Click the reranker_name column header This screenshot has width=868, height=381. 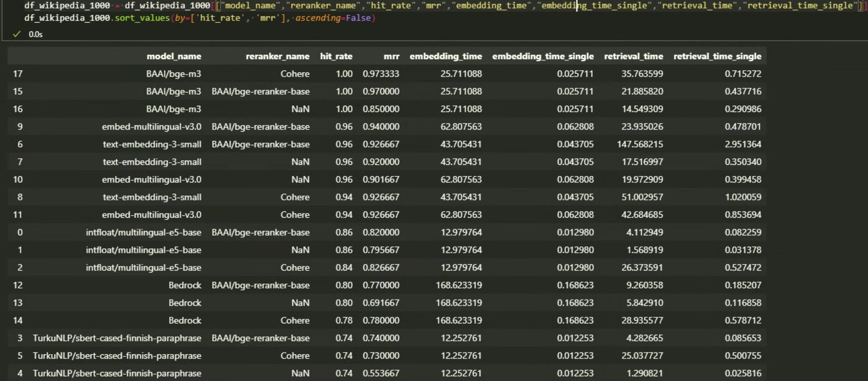pyautogui.click(x=278, y=56)
